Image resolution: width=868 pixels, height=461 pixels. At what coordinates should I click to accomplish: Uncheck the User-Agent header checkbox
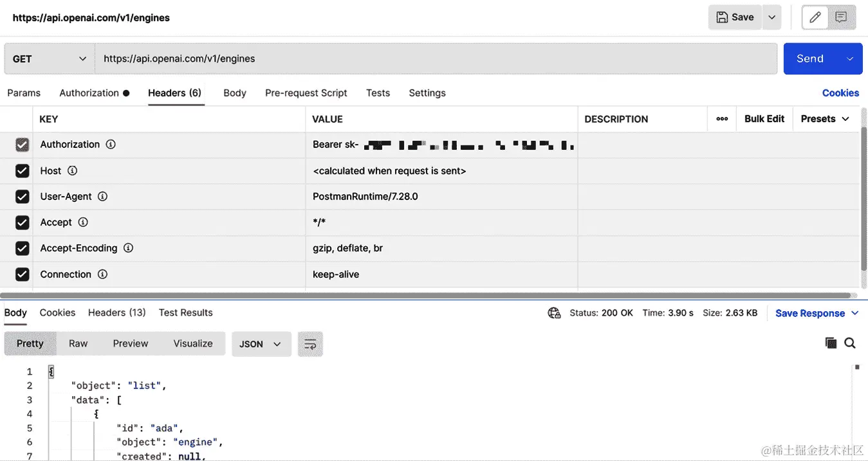22,197
